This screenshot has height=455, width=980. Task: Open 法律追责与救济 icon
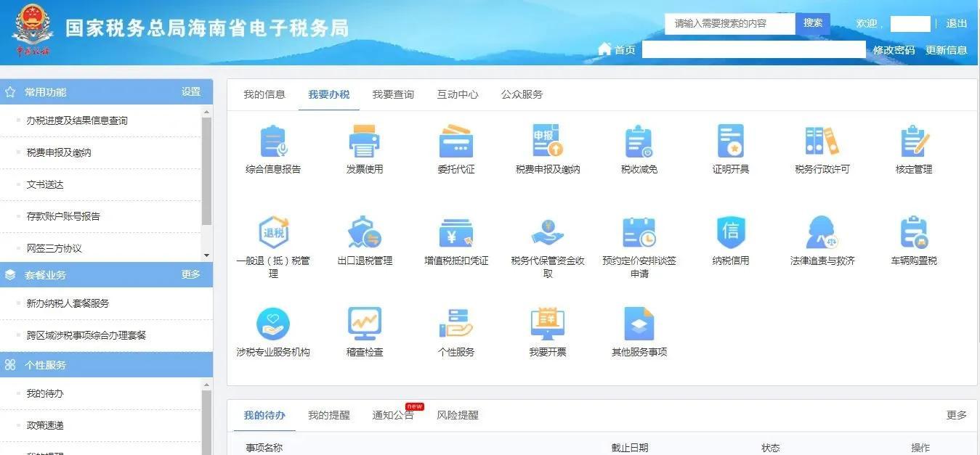[822, 233]
